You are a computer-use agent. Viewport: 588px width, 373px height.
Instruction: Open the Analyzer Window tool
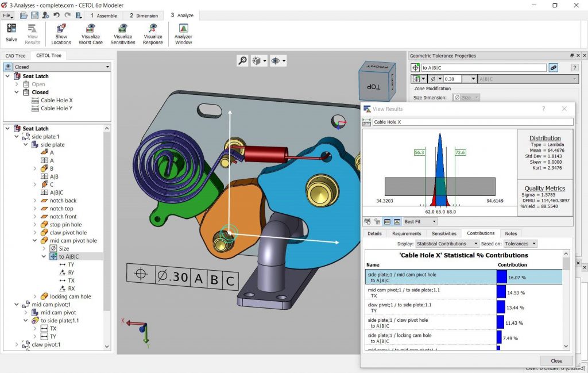(183, 33)
